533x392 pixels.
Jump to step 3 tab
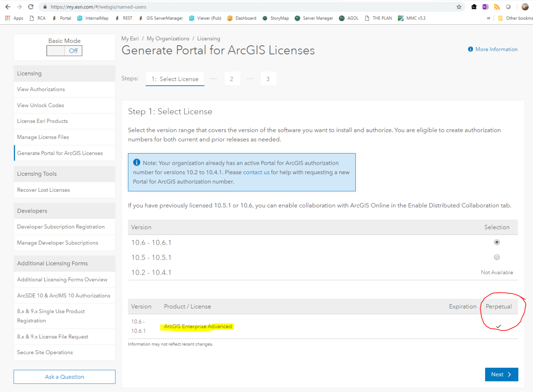(x=268, y=79)
